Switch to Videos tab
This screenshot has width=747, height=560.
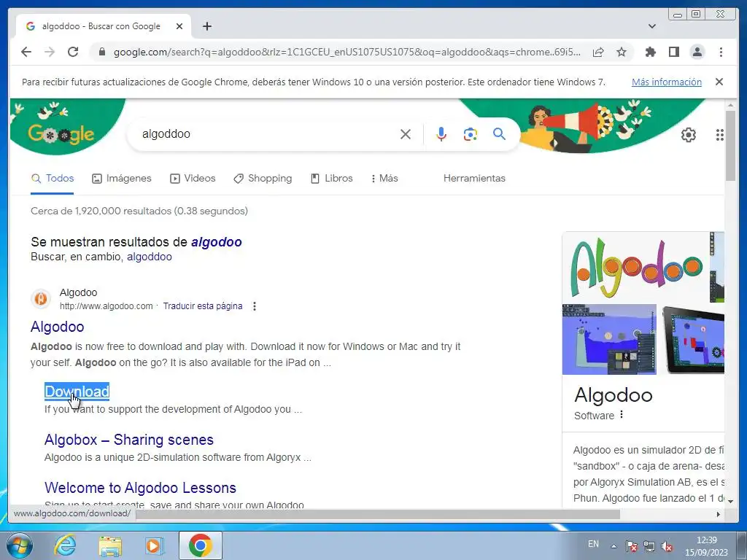193,178
